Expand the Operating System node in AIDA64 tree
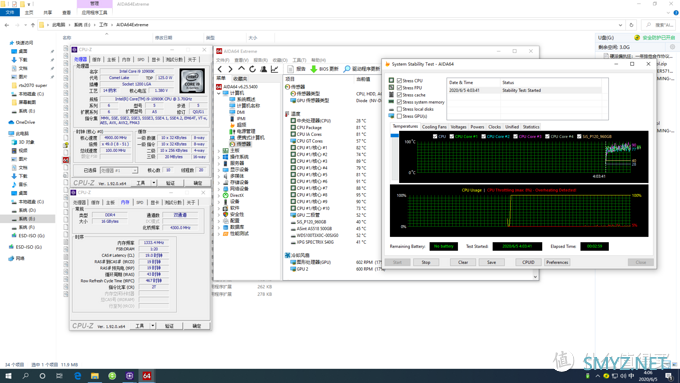680x383 pixels. (219, 157)
